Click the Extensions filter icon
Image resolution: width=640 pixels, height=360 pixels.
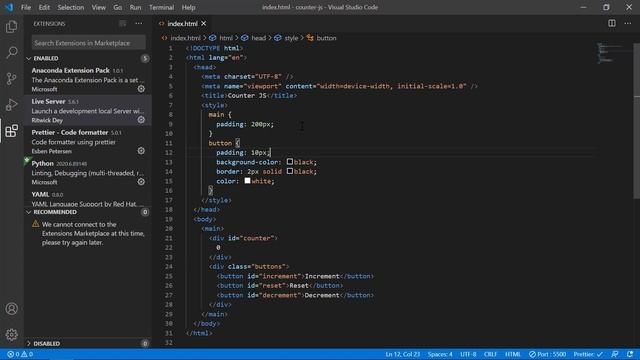coord(122,24)
